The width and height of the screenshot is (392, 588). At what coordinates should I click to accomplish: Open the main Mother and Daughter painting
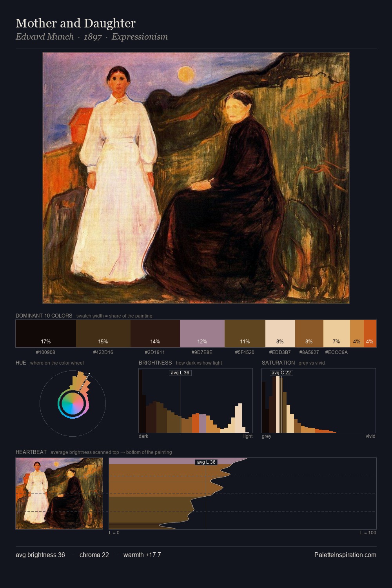click(x=196, y=178)
